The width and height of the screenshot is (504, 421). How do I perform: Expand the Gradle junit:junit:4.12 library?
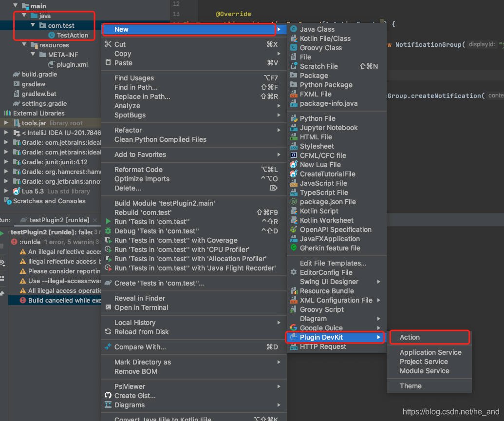point(6,162)
